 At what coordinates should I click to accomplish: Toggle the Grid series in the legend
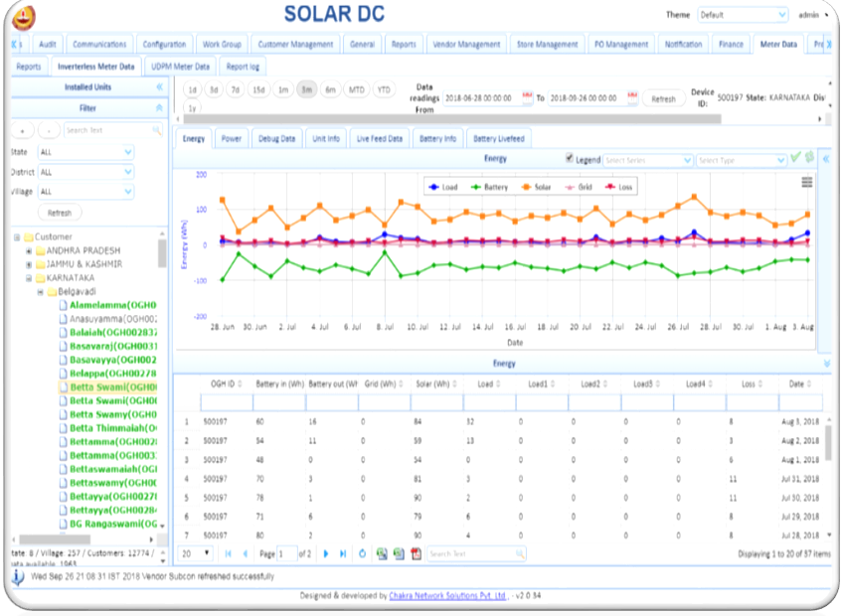point(579,187)
